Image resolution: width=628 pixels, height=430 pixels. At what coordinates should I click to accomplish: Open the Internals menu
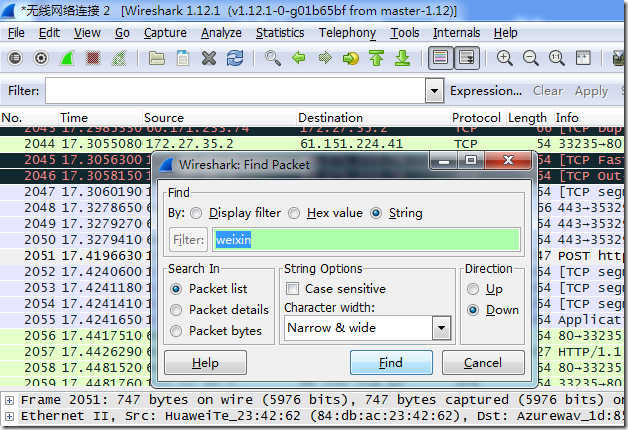pyautogui.click(x=456, y=33)
